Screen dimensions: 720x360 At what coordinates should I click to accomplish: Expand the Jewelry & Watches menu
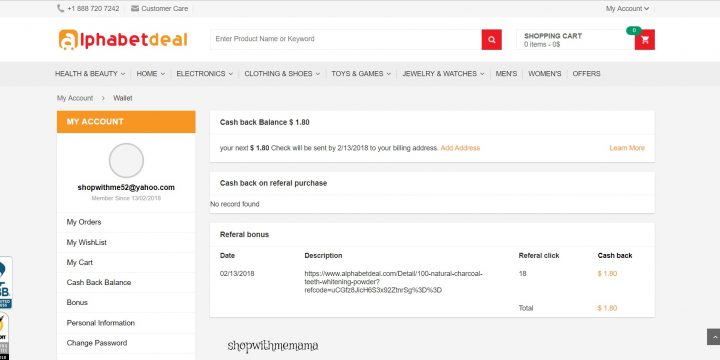pos(443,73)
